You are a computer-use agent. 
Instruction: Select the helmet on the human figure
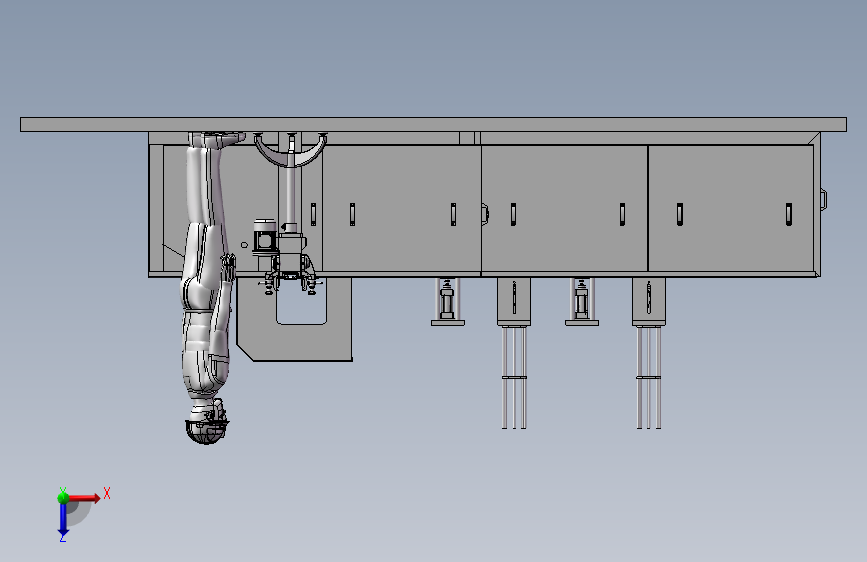(x=206, y=431)
